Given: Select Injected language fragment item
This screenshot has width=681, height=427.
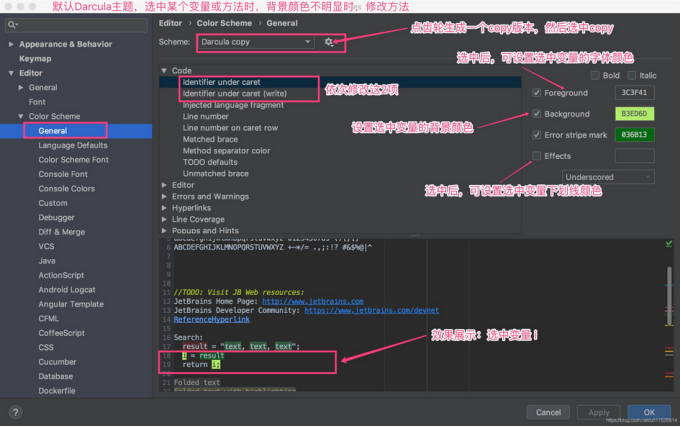Looking at the screenshot, I should 233,105.
